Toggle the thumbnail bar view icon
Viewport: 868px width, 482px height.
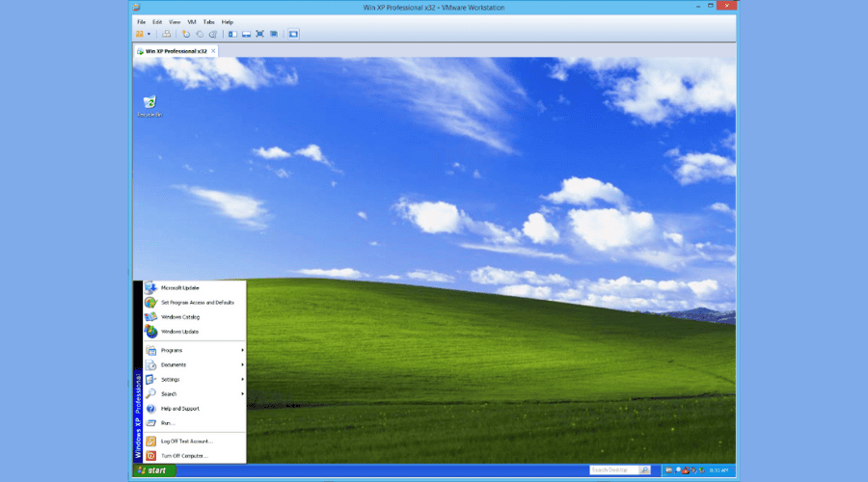click(246, 34)
